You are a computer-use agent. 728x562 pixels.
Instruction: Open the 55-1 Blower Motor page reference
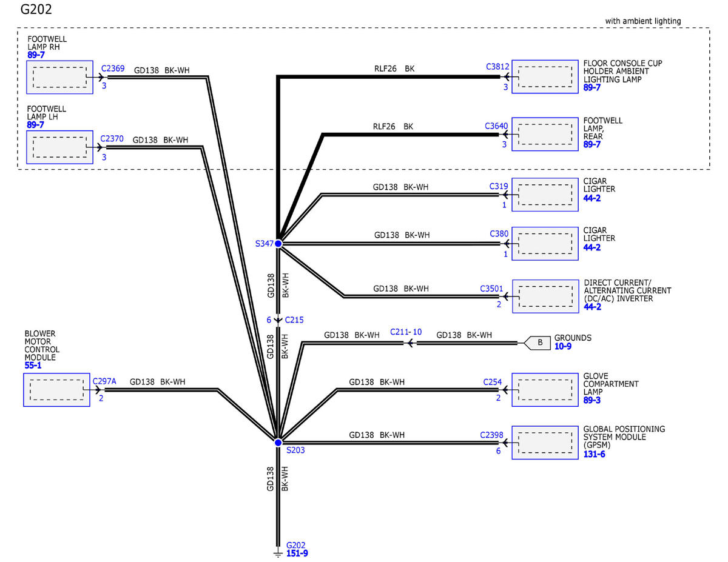pyautogui.click(x=33, y=366)
